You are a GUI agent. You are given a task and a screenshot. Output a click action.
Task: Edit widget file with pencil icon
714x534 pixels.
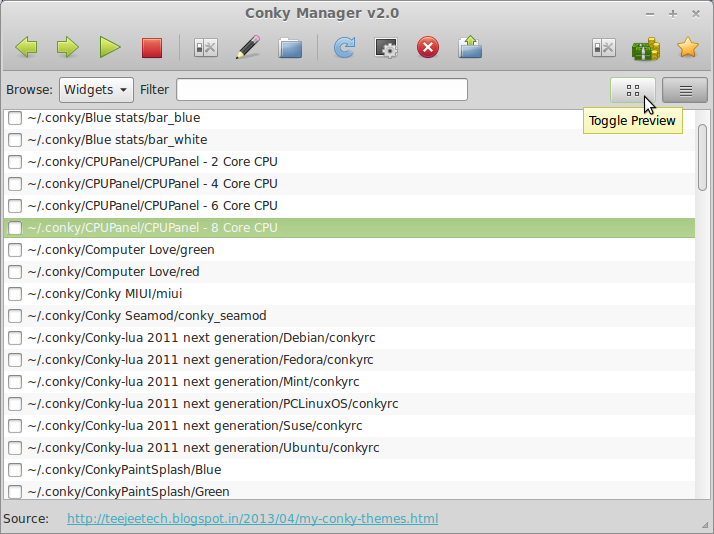[x=248, y=47]
